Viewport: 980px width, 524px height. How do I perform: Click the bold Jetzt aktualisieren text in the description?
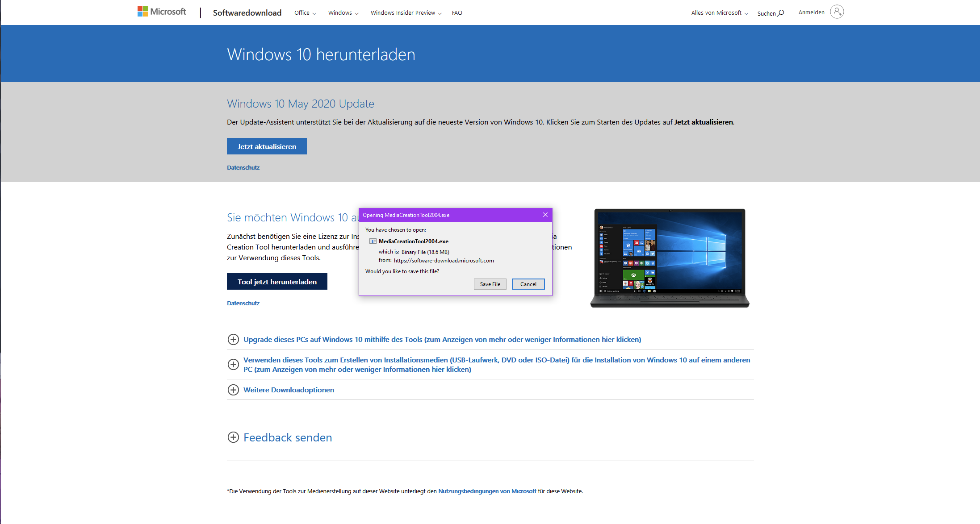coord(704,122)
